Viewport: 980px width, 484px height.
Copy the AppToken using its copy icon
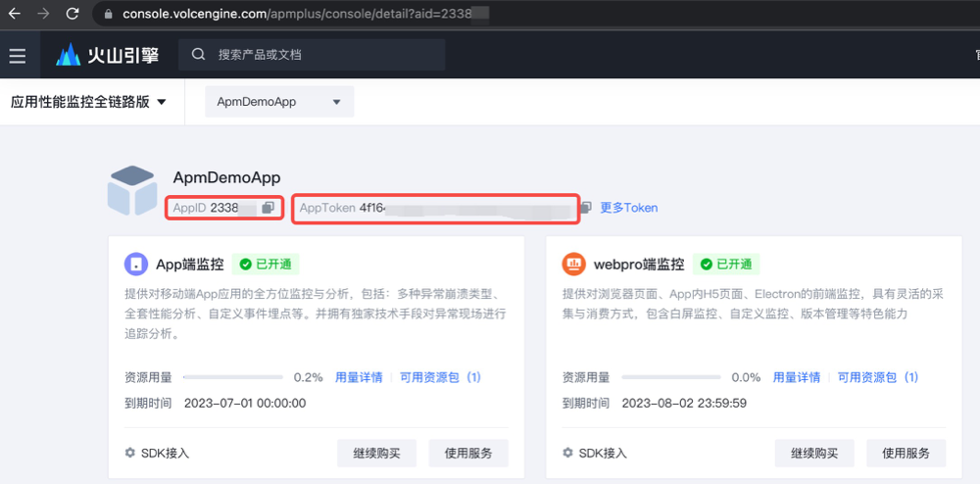pos(586,208)
